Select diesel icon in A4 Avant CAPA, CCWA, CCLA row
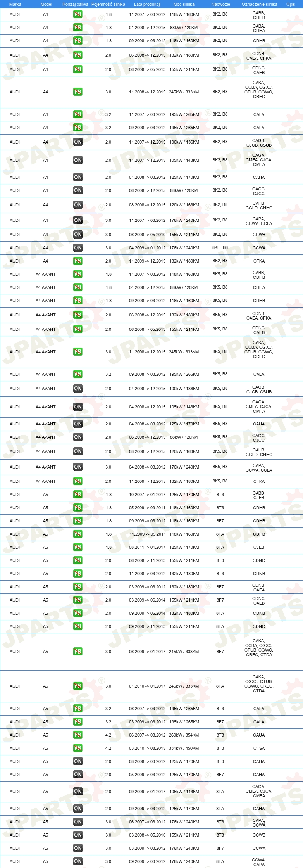The width and height of the screenshot is (303, 868). 78,467
